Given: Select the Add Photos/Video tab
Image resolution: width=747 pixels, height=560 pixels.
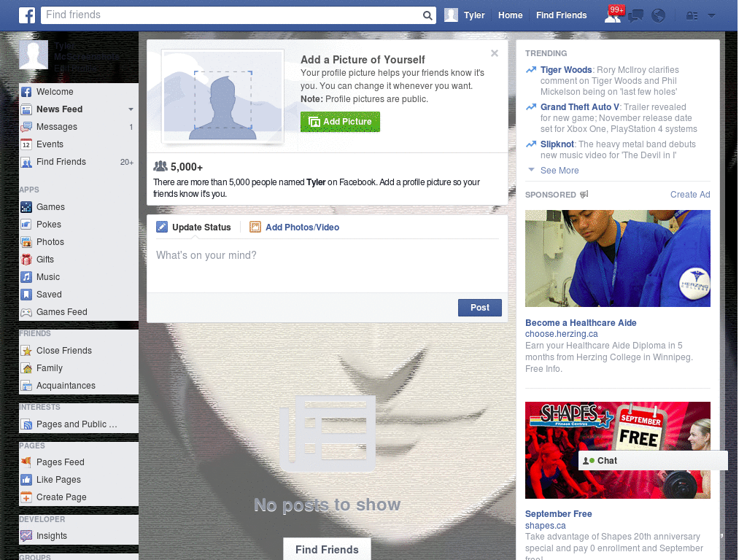Looking at the screenshot, I should tap(295, 227).
